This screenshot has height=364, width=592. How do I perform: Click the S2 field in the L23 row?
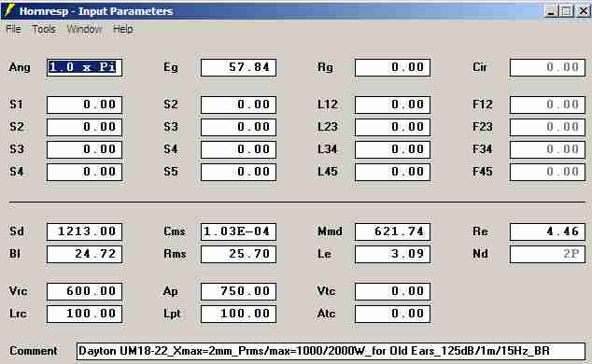click(x=84, y=127)
